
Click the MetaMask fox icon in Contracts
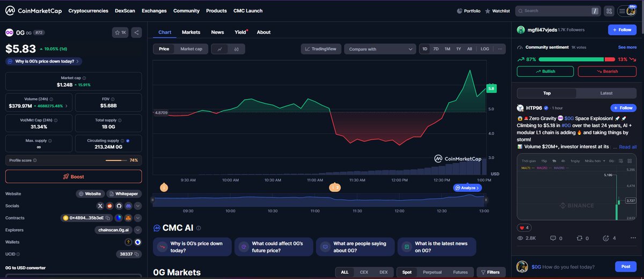[x=128, y=218]
